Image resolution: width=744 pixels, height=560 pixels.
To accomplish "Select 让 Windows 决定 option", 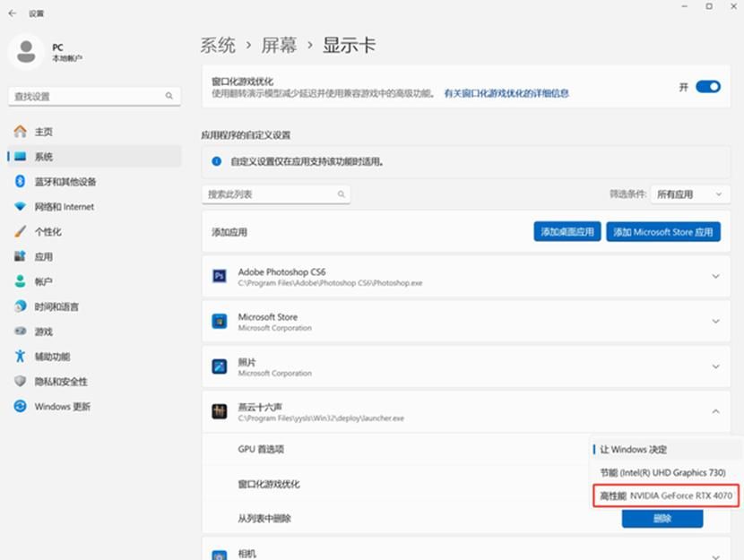I will [666, 449].
